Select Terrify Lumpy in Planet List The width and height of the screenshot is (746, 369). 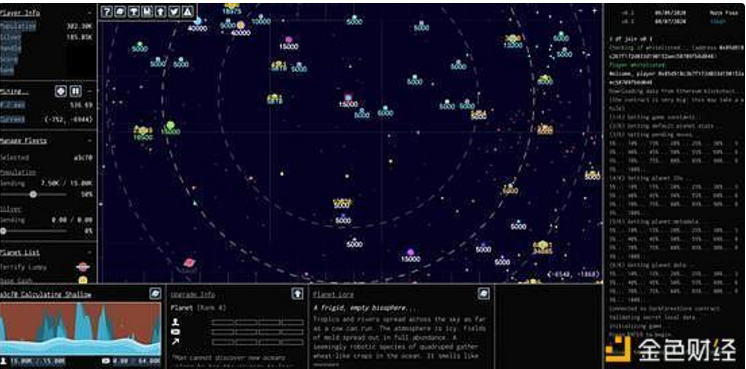45,267
